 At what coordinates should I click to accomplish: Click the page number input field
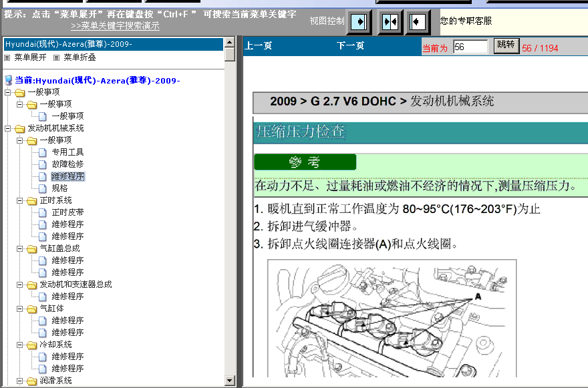click(470, 47)
